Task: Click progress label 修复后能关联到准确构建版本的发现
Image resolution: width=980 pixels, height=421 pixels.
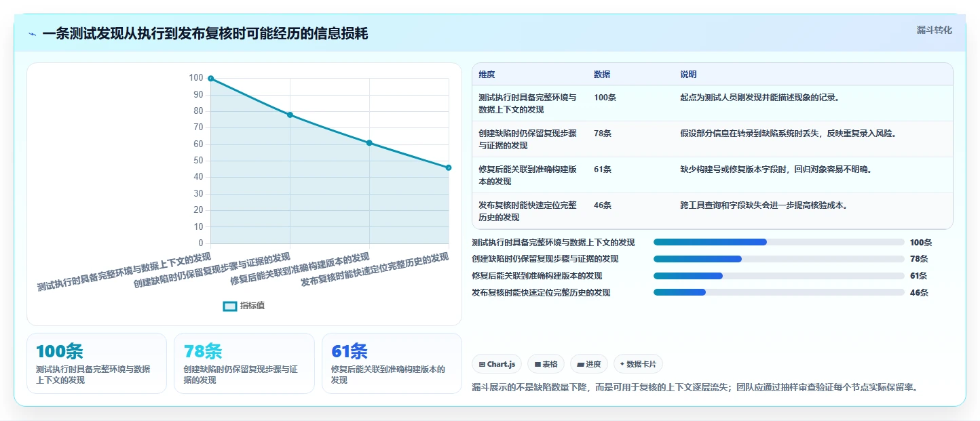Action: pyautogui.click(x=537, y=276)
